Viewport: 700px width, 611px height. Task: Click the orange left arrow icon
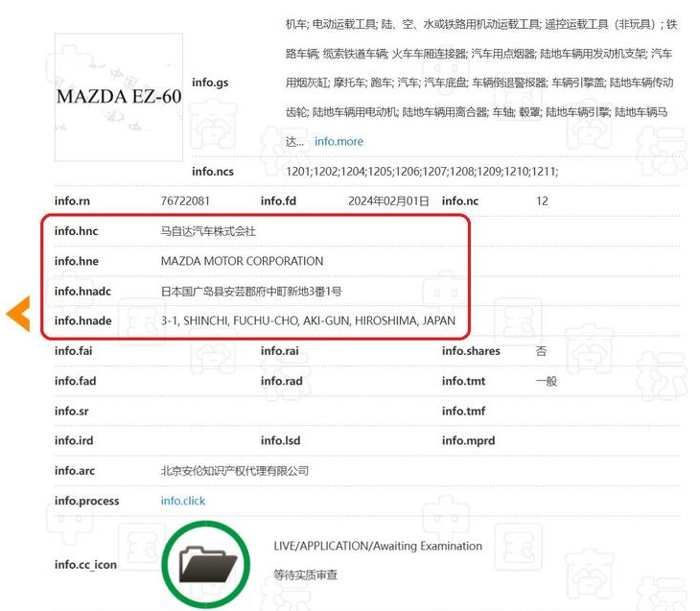click(18, 314)
